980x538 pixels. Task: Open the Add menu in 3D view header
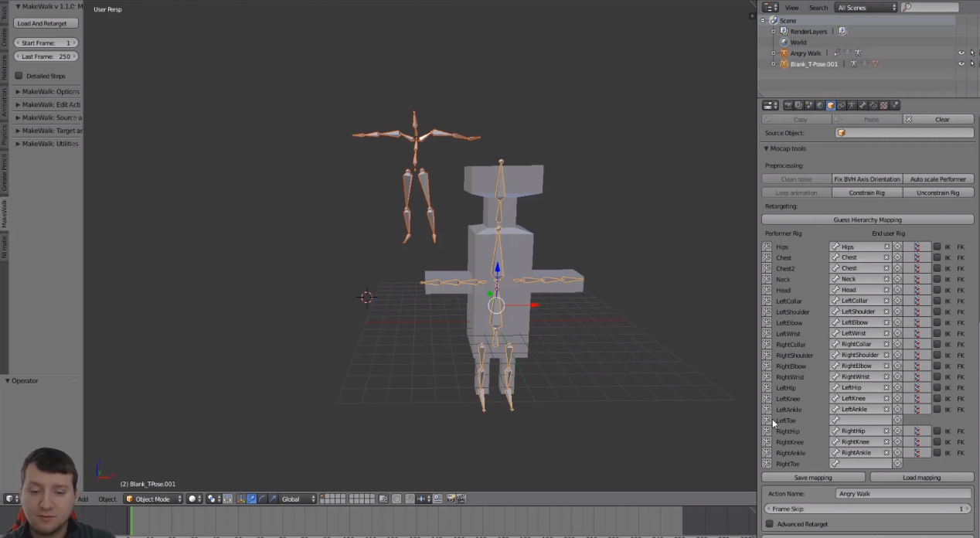pos(83,499)
